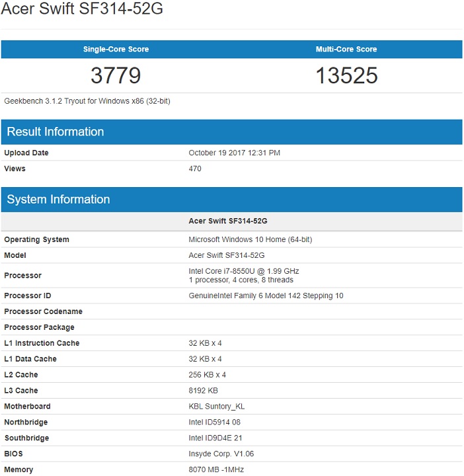This screenshot has width=464, height=476.
Task: Click the L2 Cache label
Action: point(21,375)
